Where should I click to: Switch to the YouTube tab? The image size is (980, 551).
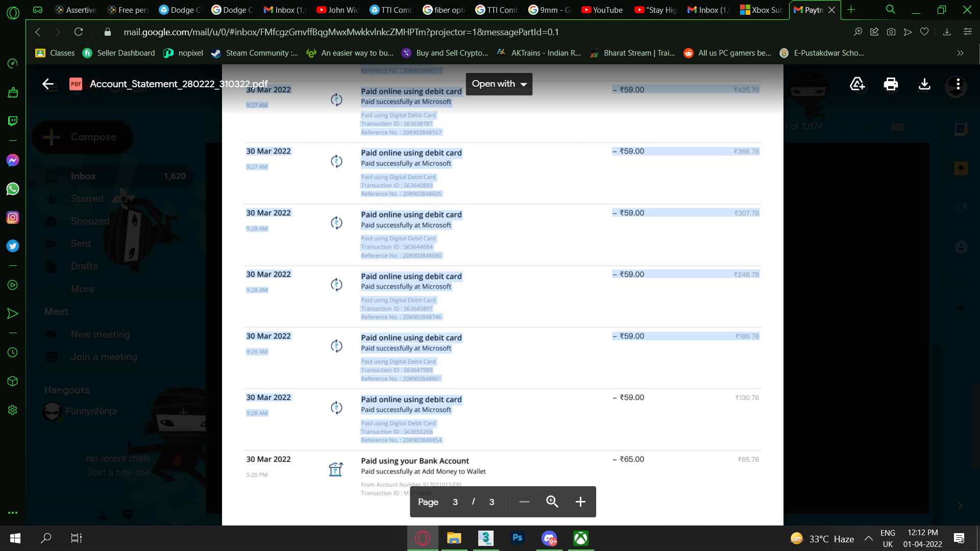click(x=602, y=10)
